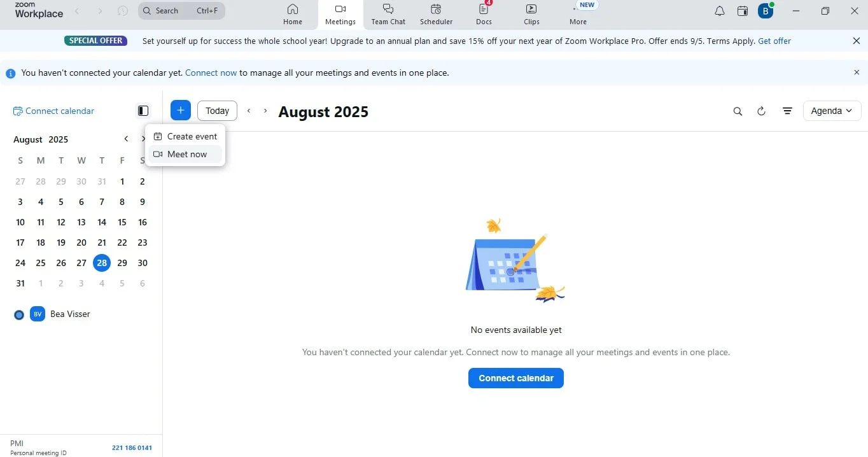Open notifications bell icon
Screen dimensions: 868x457
pyautogui.click(x=720, y=11)
